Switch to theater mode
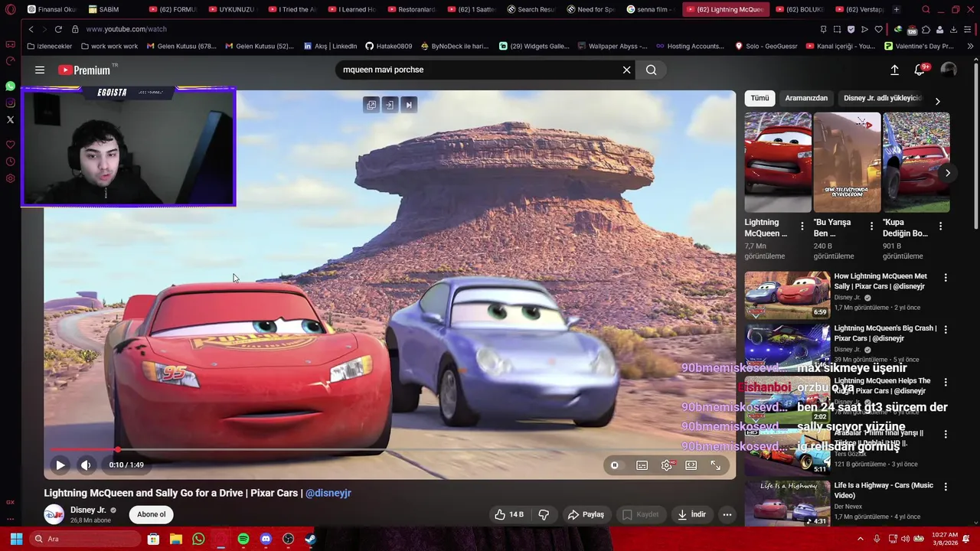This screenshot has height=551, width=980. 691,465
